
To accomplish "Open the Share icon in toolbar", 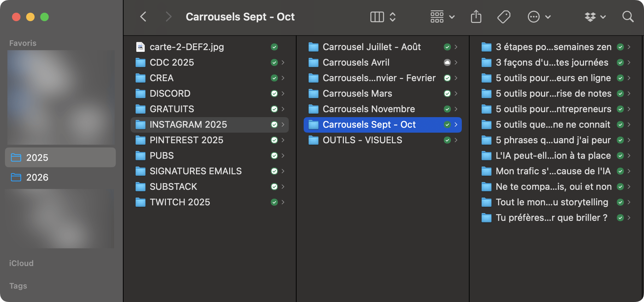I will (x=476, y=17).
